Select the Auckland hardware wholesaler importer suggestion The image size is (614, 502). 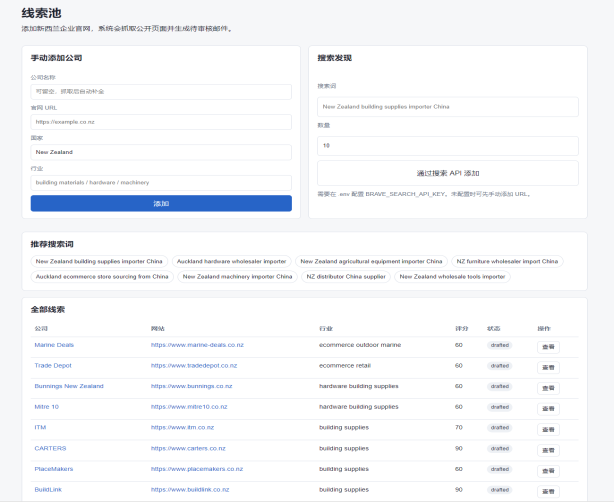tap(231, 261)
